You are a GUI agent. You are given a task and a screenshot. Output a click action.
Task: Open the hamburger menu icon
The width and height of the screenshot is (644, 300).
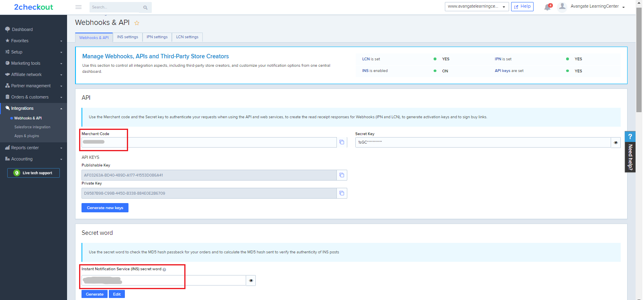tap(79, 7)
